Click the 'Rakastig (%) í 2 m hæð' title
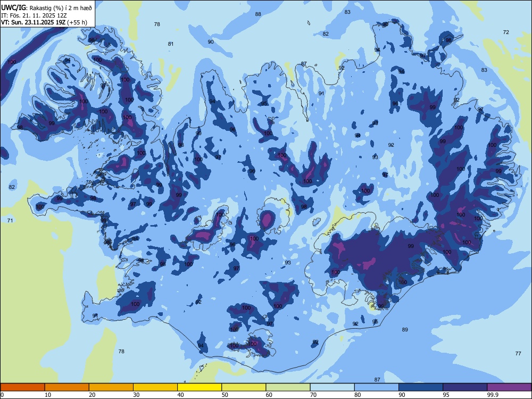The height and width of the screenshot is (399, 532). [61, 8]
